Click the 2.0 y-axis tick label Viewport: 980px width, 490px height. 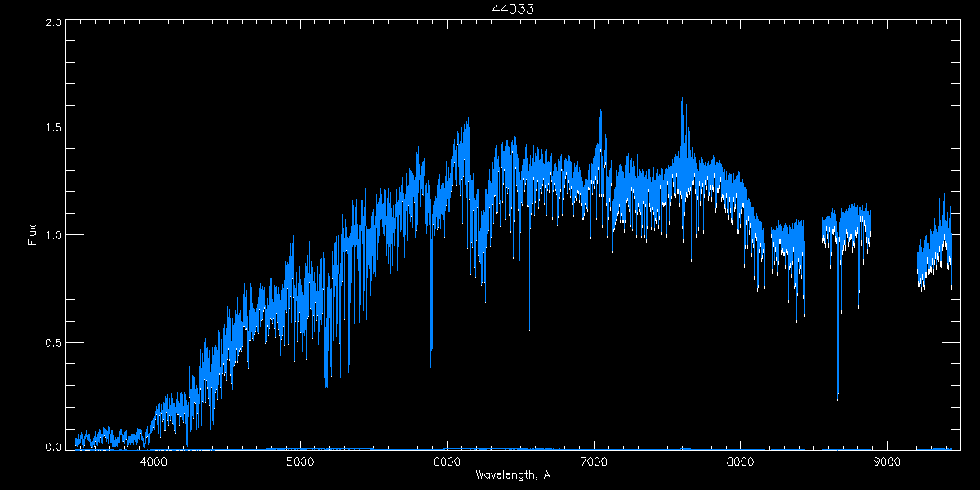pos(54,23)
